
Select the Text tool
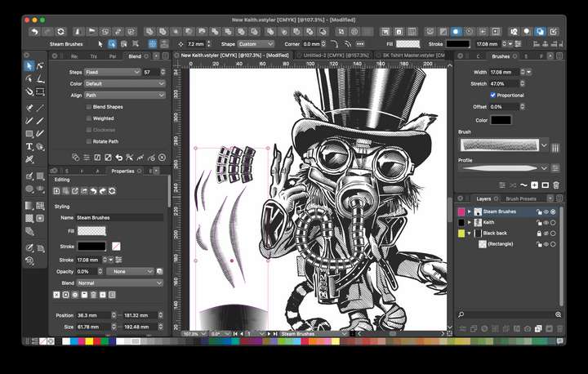click(x=29, y=147)
